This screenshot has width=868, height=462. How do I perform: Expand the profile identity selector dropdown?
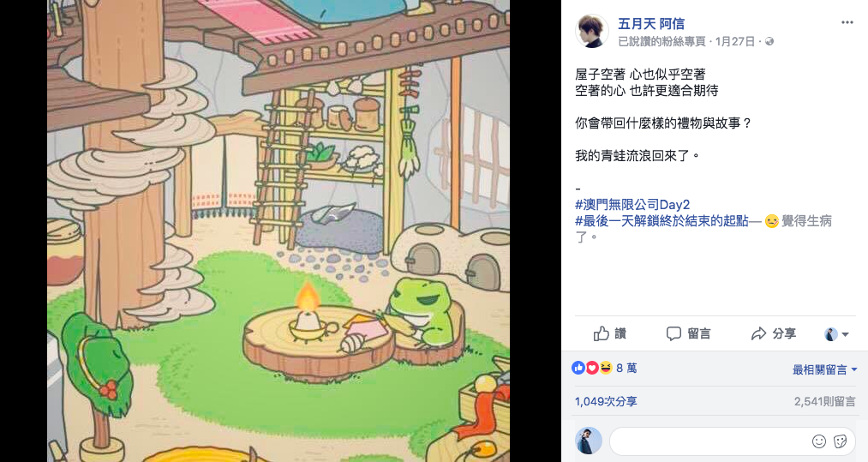click(x=836, y=334)
